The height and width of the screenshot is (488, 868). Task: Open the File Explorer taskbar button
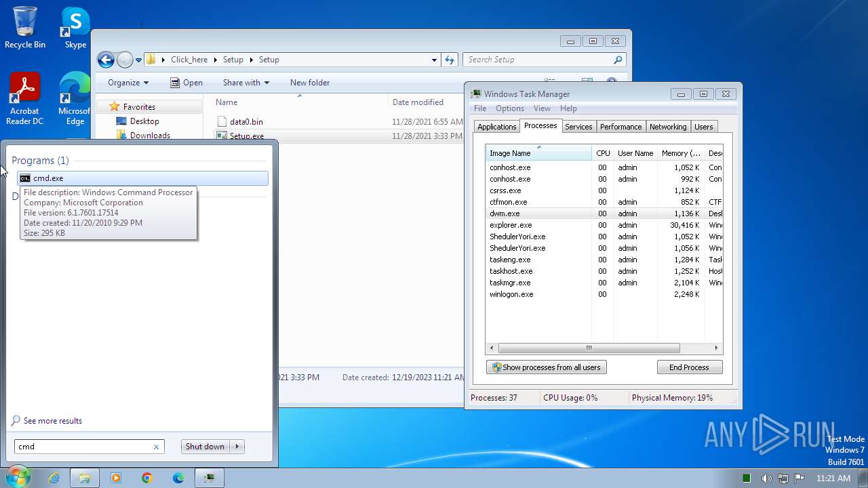[85, 478]
